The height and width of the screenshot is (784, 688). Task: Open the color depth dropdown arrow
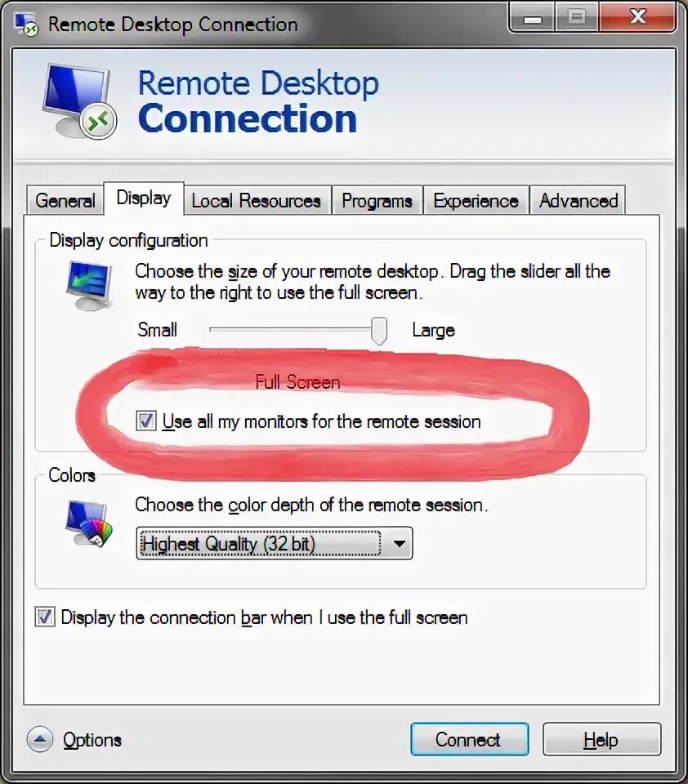click(399, 543)
